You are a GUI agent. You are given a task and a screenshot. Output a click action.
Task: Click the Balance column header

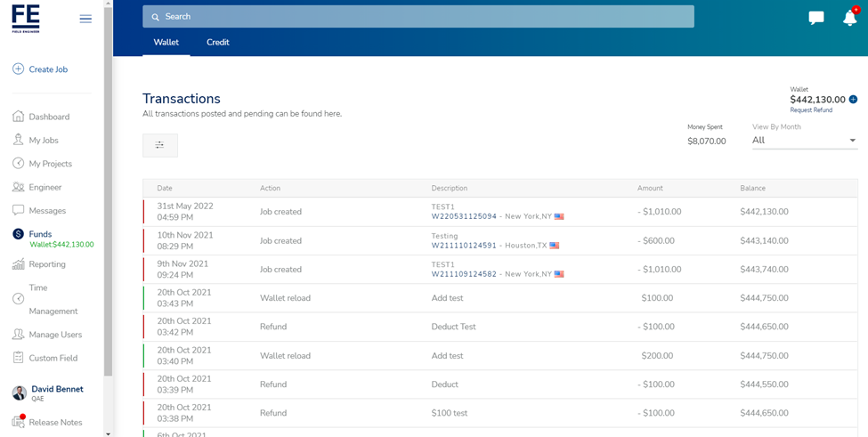point(753,188)
